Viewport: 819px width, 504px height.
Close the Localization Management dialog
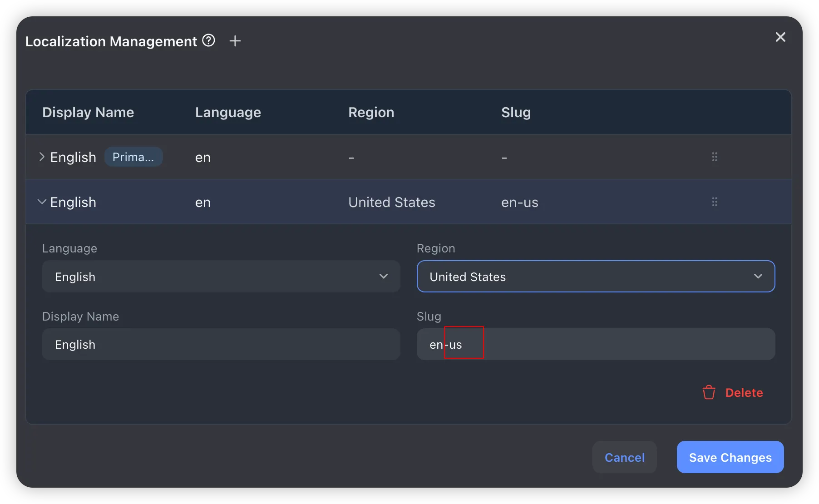pyautogui.click(x=780, y=37)
